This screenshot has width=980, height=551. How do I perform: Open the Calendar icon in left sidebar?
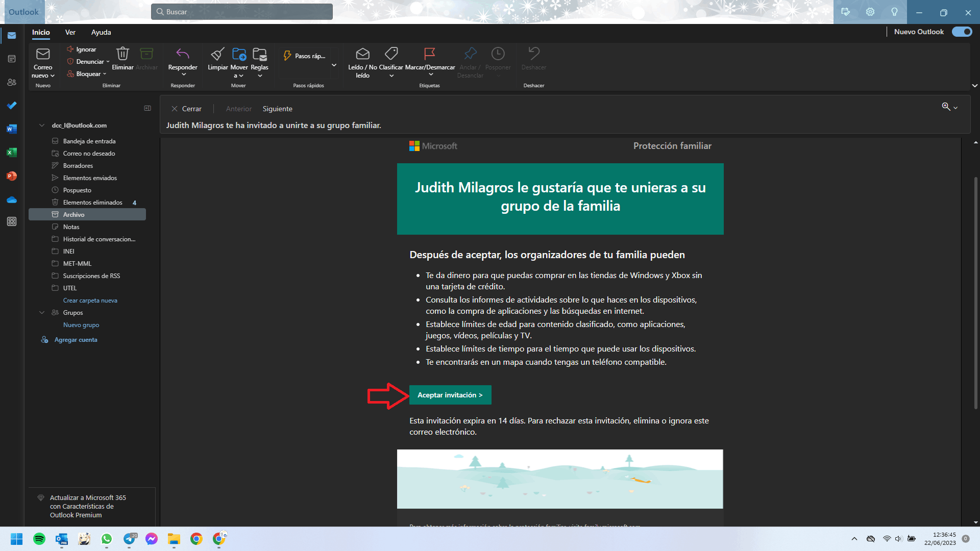(12, 59)
